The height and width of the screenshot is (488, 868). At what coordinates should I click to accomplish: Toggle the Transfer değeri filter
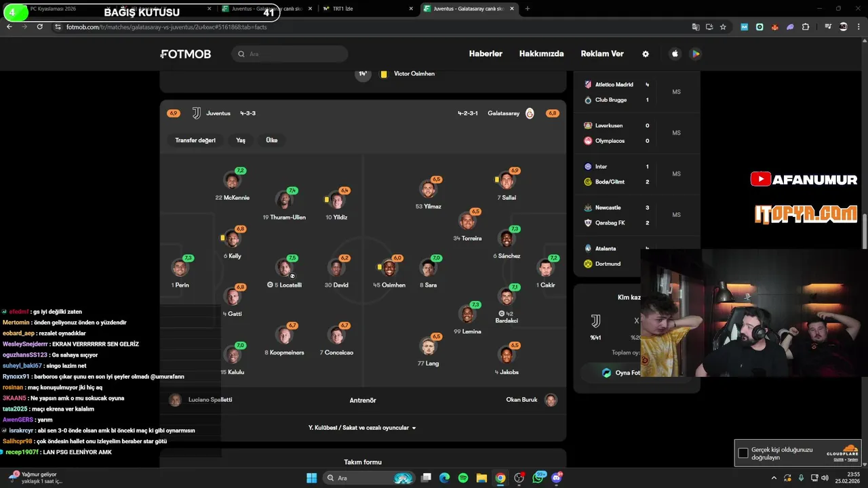click(195, 140)
